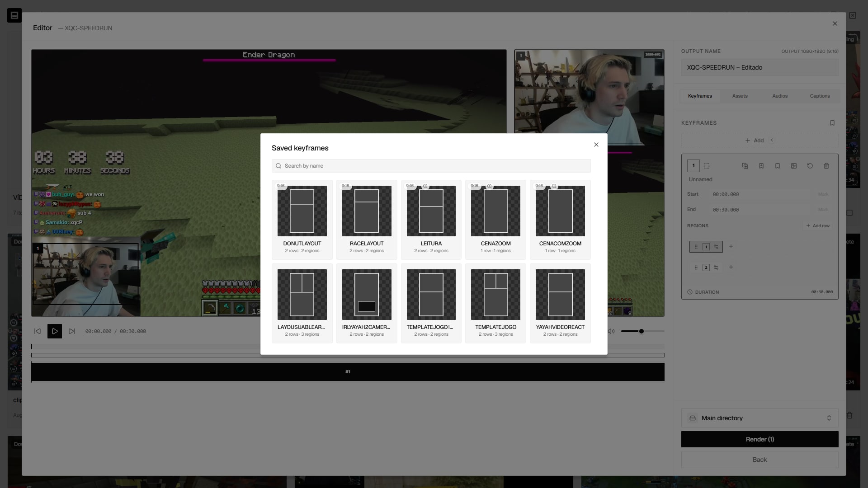Click the Duration clock icon
868x488 pixels.
[689, 292]
